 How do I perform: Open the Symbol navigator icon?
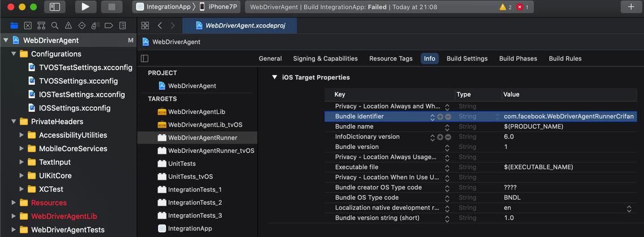(41, 25)
